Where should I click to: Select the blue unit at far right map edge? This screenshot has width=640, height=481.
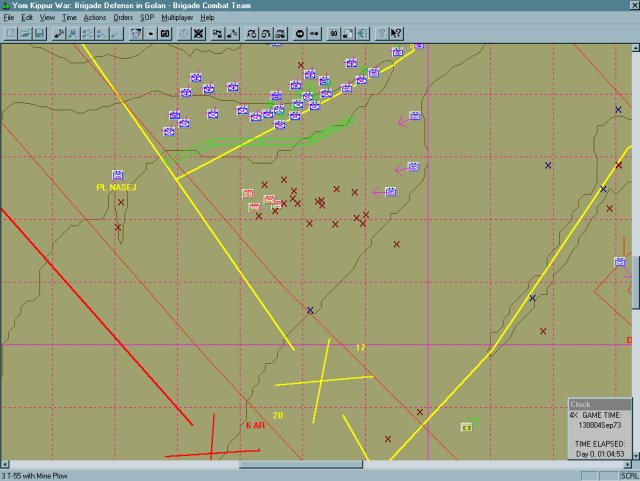coord(620,262)
